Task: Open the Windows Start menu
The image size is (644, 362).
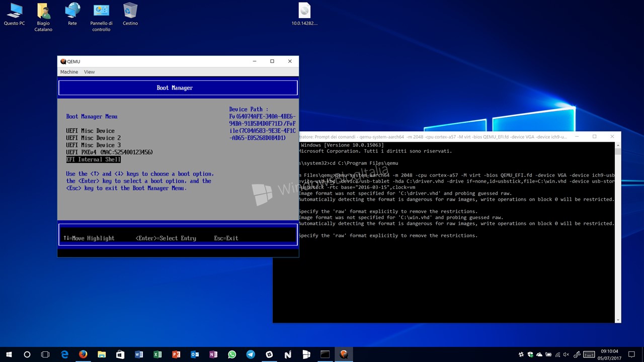Action: coord(9,354)
